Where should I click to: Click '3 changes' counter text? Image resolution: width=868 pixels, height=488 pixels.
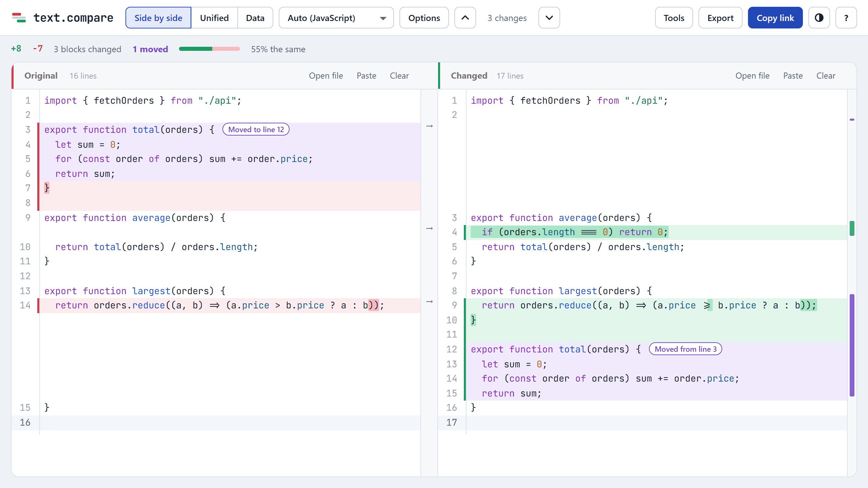tap(507, 18)
